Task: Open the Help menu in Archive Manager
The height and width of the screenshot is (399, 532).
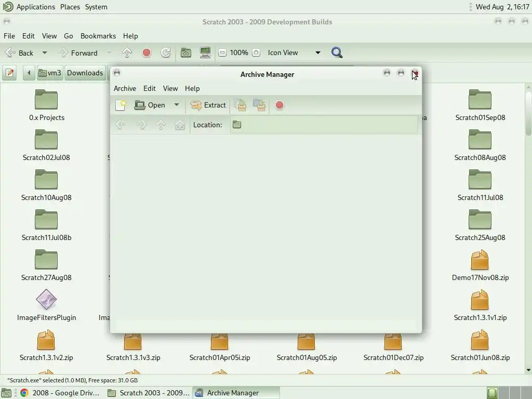Action: point(192,88)
